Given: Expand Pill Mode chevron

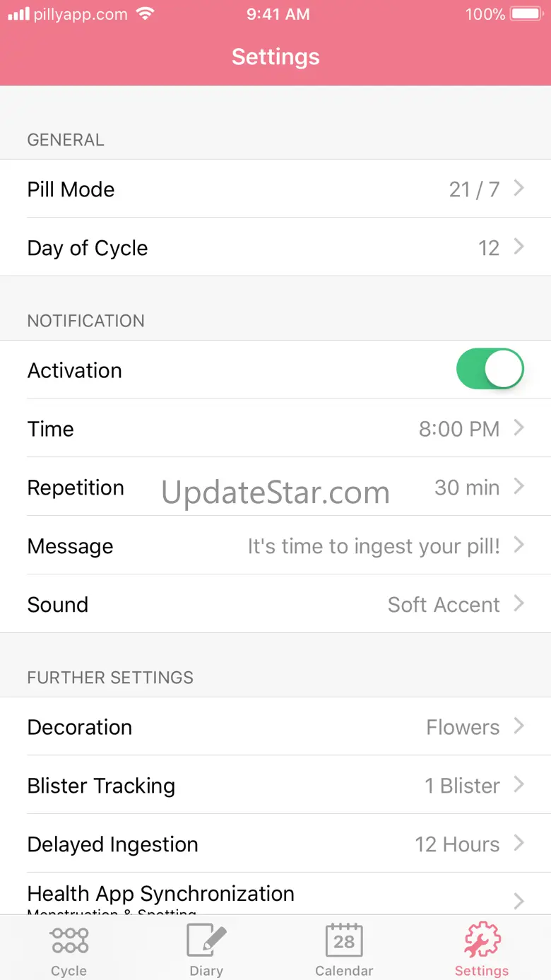Looking at the screenshot, I should coord(519,189).
